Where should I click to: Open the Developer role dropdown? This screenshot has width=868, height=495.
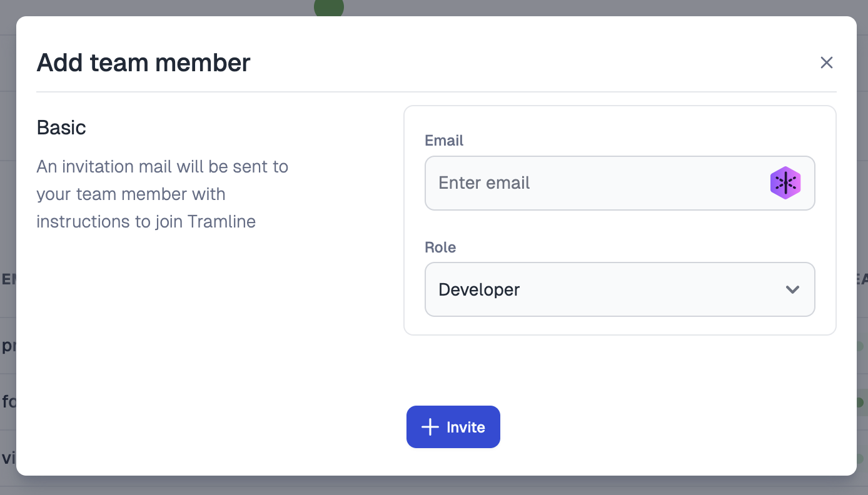(620, 289)
